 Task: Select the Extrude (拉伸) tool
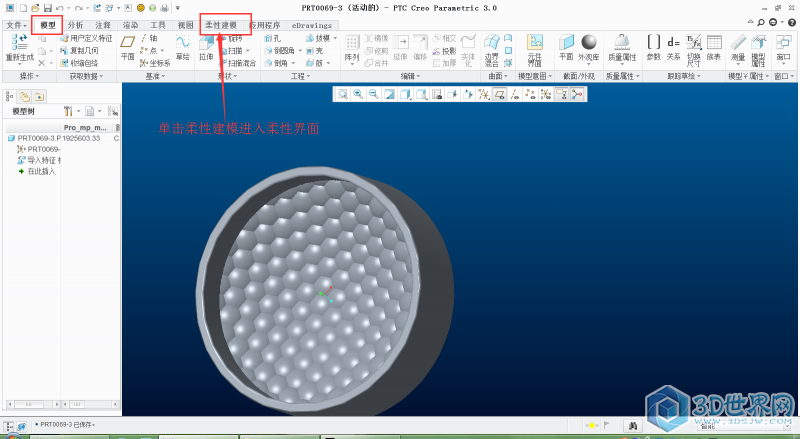[206, 47]
